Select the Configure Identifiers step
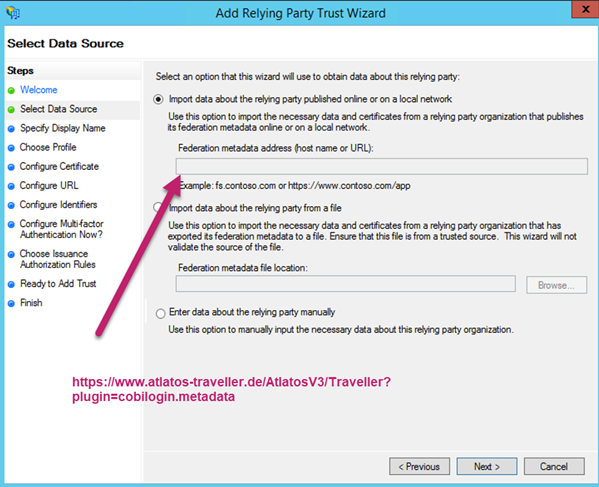The width and height of the screenshot is (599, 487). [x=58, y=205]
